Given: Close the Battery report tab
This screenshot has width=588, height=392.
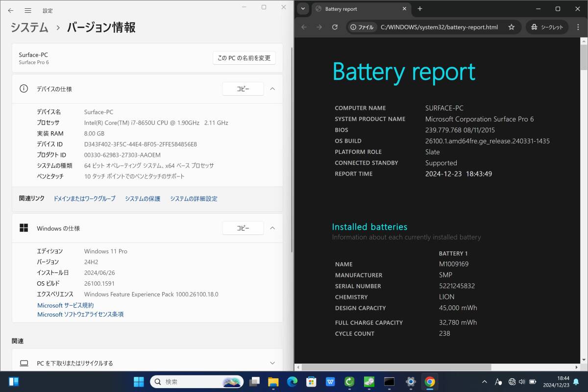Looking at the screenshot, I should 404,9.
